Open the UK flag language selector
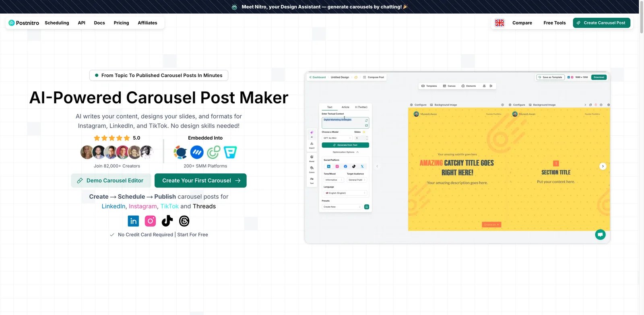The image size is (644, 315). 500,23
